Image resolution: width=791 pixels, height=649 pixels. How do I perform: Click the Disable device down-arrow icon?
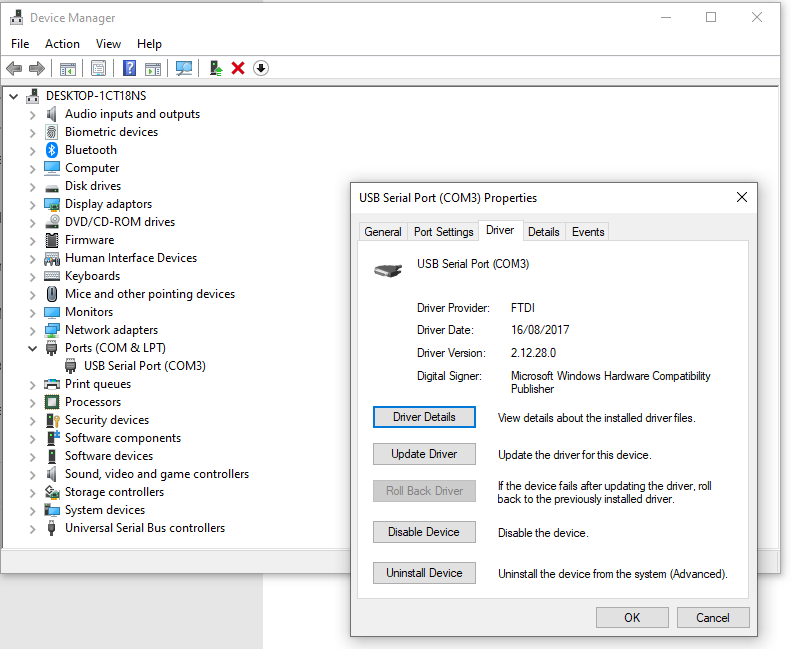[x=261, y=68]
